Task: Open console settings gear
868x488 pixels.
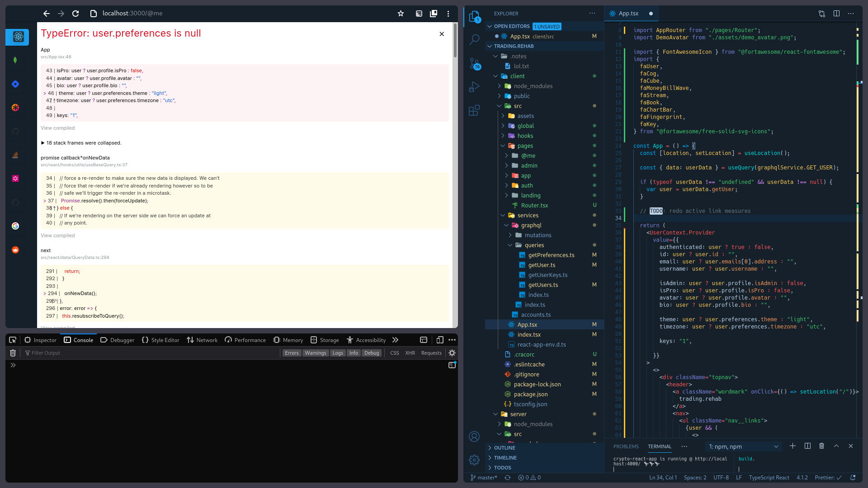Action: [452, 353]
